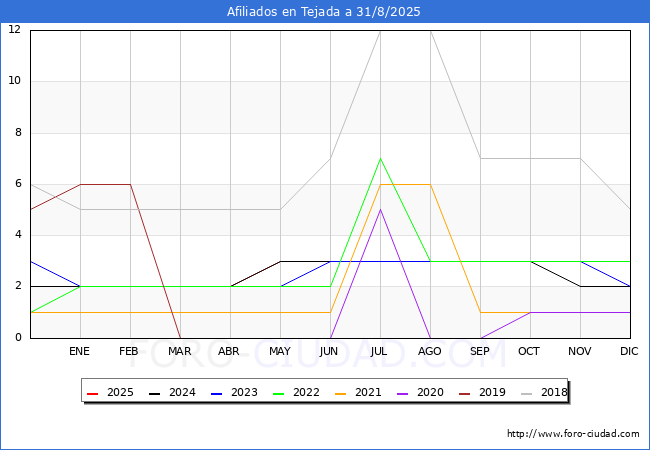The image size is (650, 450).
Task: Click the y-axis value 12
Action: coord(15,29)
